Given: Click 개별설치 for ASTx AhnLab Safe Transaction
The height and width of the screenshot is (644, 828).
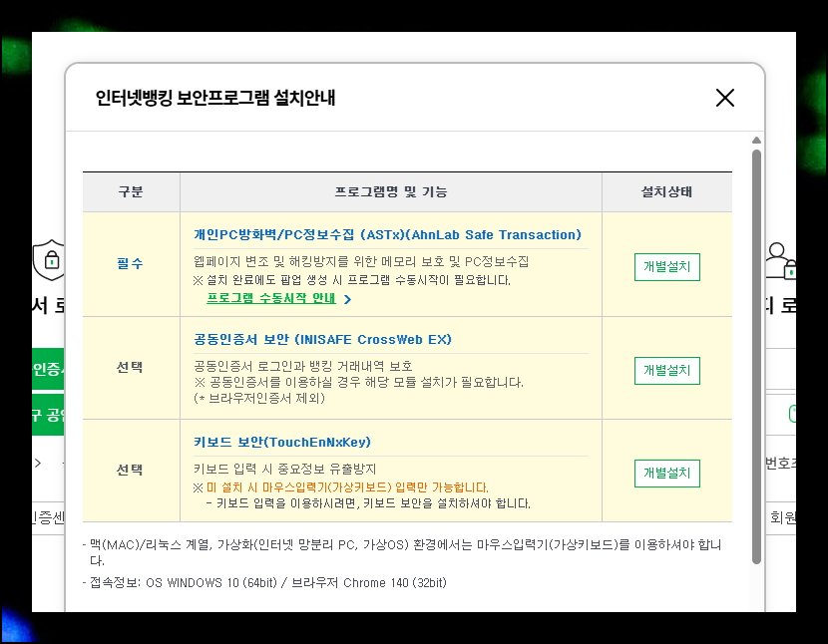Looking at the screenshot, I should (667, 267).
